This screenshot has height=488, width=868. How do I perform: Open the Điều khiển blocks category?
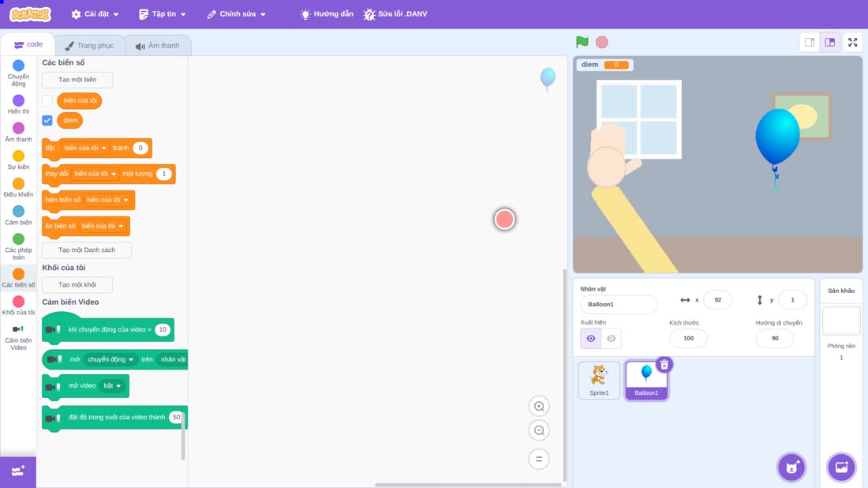(x=18, y=188)
